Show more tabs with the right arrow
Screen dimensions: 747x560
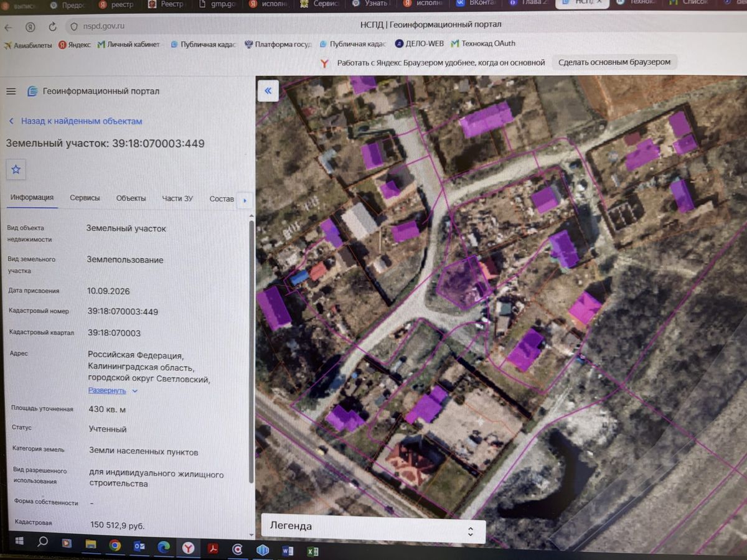point(245,200)
